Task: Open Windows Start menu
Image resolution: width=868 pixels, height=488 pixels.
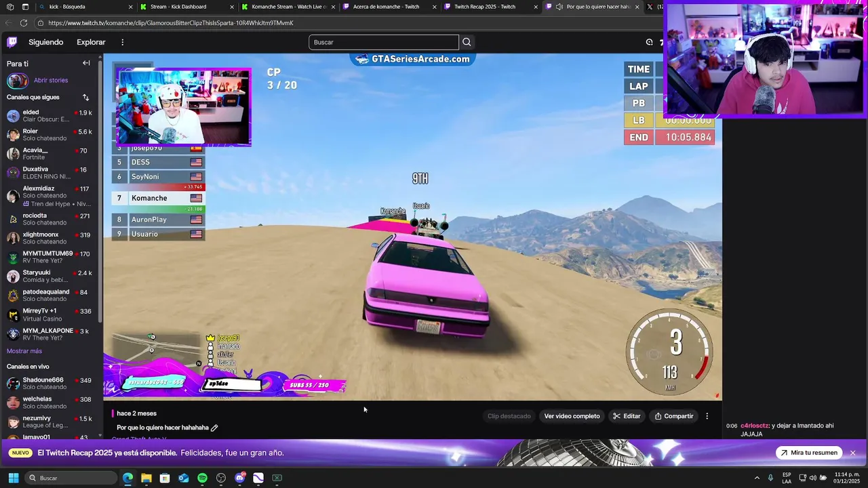Action: coord(13,478)
